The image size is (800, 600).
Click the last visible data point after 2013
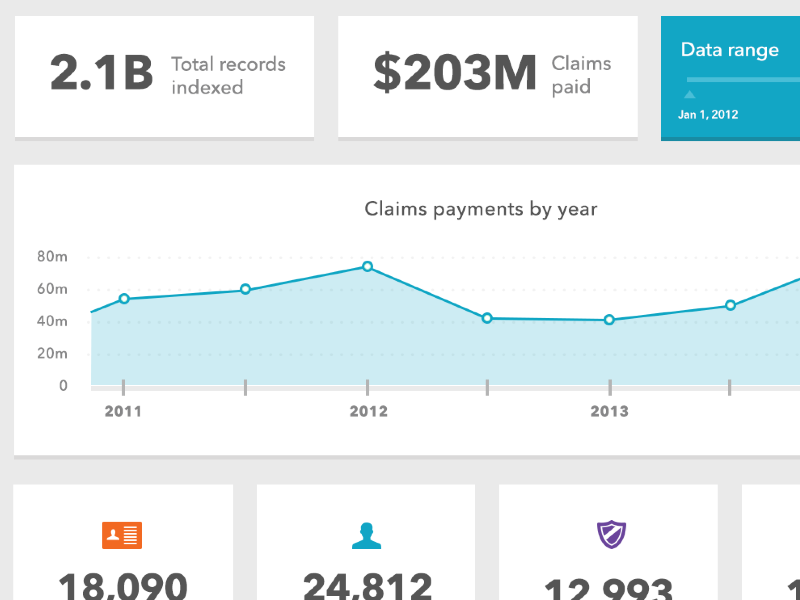[731, 305]
